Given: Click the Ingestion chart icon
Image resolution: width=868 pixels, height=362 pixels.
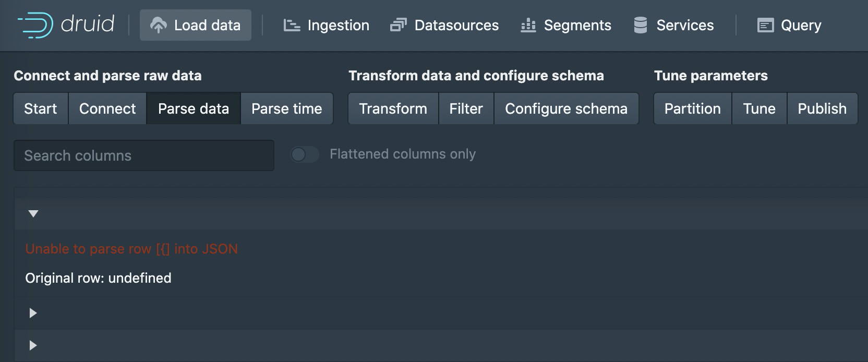Looking at the screenshot, I should 292,25.
